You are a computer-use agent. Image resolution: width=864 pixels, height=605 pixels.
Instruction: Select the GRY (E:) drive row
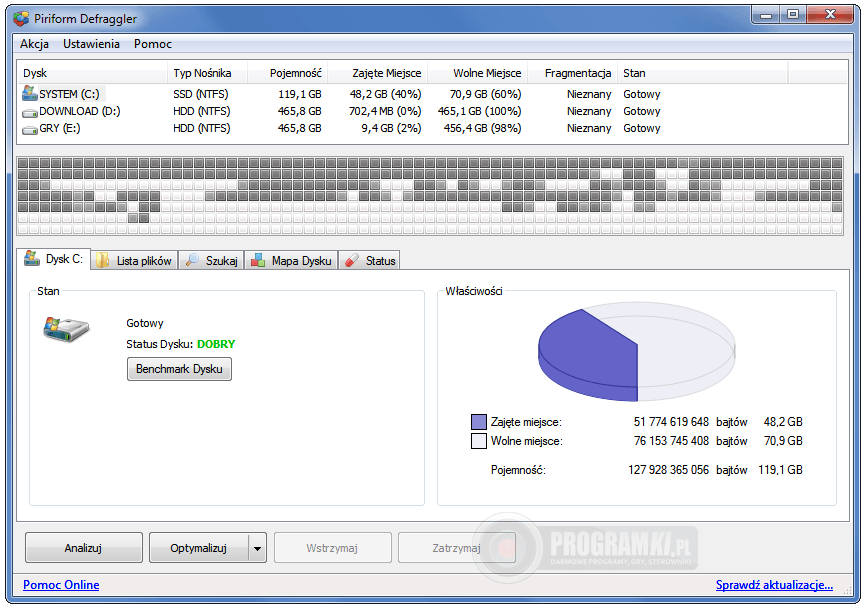(x=433, y=128)
